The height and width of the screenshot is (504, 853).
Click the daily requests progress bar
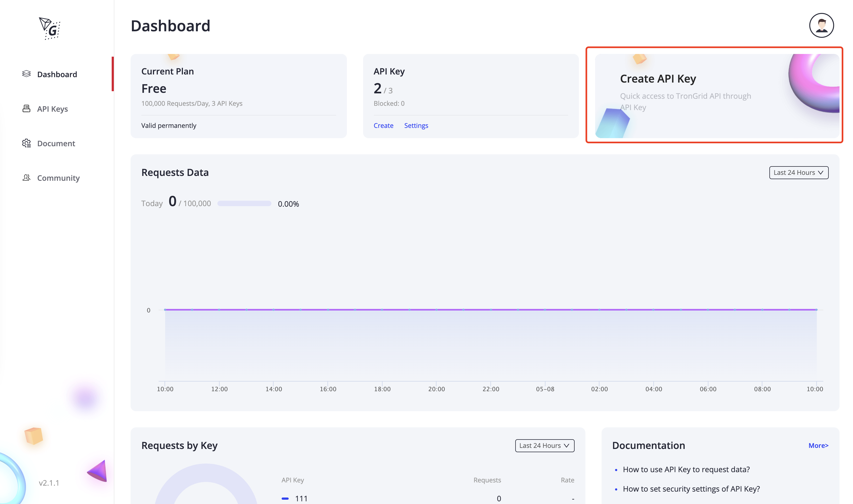(244, 203)
